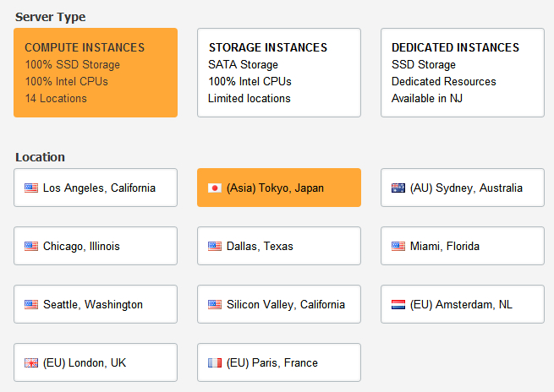
Task: Click the US flag beside Silicon Valley
Action: click(x=215, y=305)
